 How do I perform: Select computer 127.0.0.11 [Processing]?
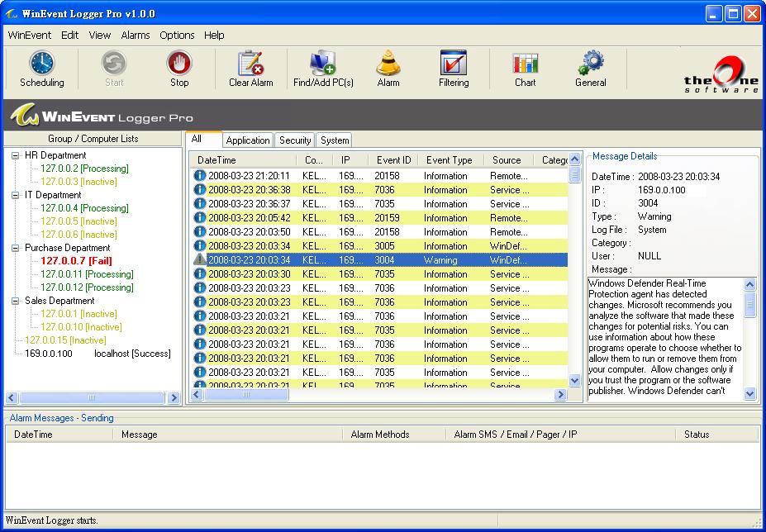(87, 274)
